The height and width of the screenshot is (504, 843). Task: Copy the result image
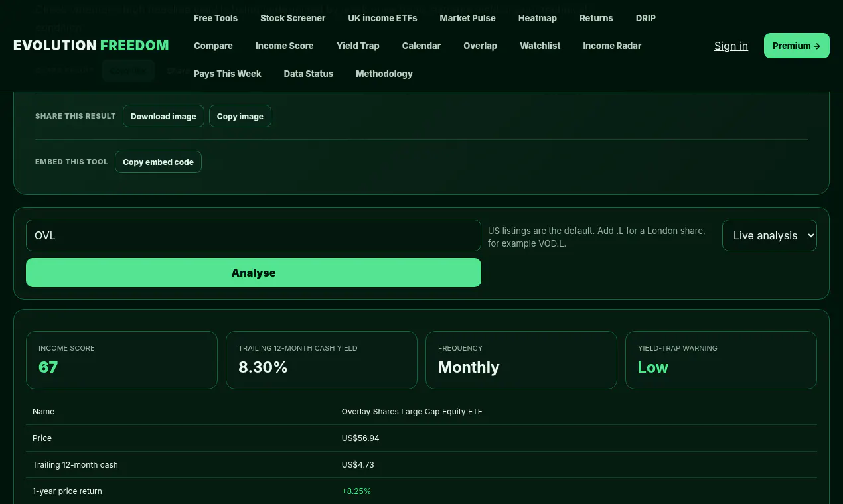pos(240,116)
